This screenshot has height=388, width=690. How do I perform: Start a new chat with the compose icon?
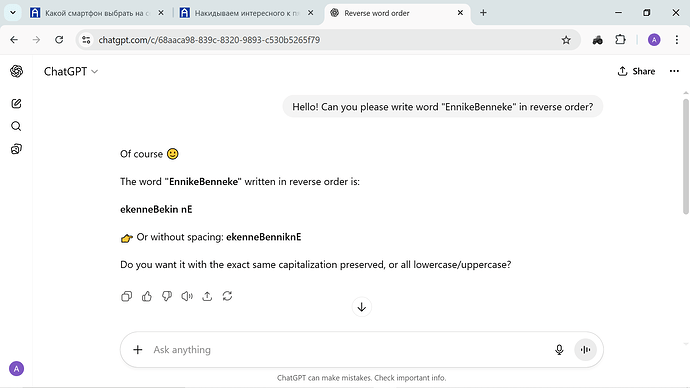[x=16, y=104]
